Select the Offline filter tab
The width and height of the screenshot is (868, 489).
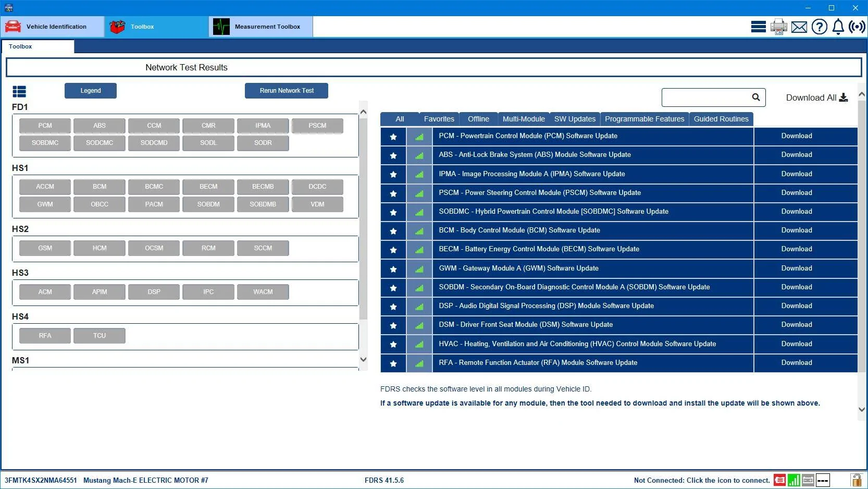478,119
